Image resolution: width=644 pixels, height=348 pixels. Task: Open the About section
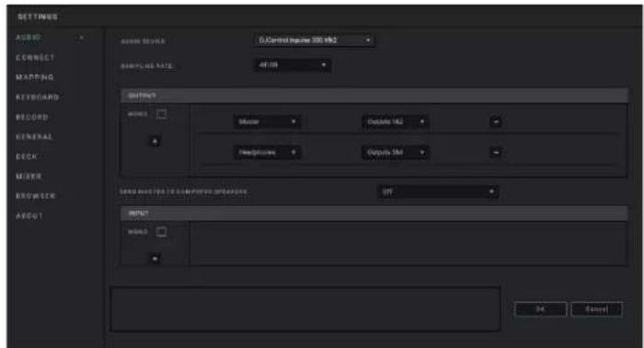[29, 215]
